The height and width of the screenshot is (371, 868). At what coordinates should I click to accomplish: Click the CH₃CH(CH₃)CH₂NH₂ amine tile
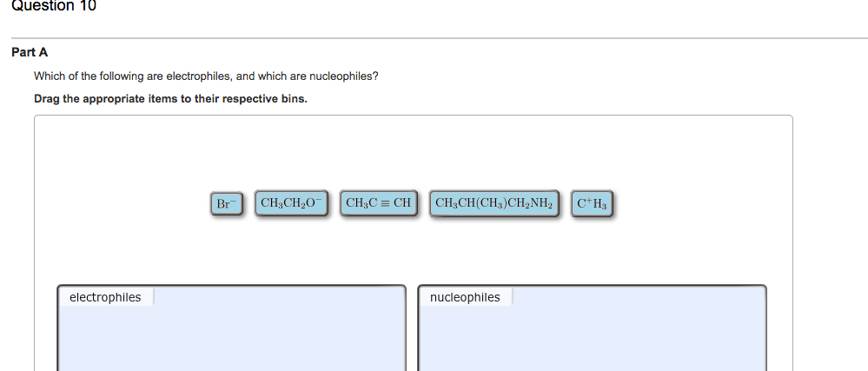494,203
